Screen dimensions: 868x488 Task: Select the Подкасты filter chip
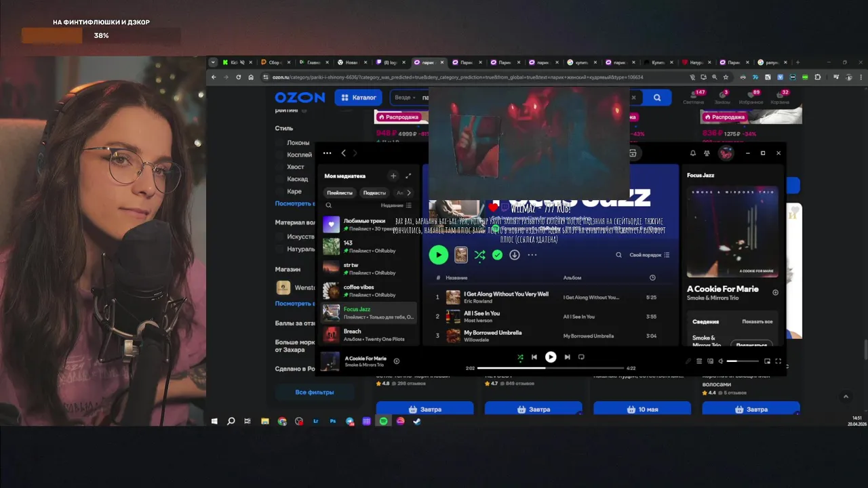pos(374,192)
